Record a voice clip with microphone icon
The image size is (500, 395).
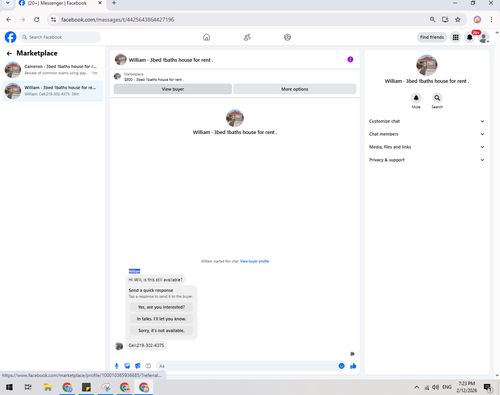[116, 366]
